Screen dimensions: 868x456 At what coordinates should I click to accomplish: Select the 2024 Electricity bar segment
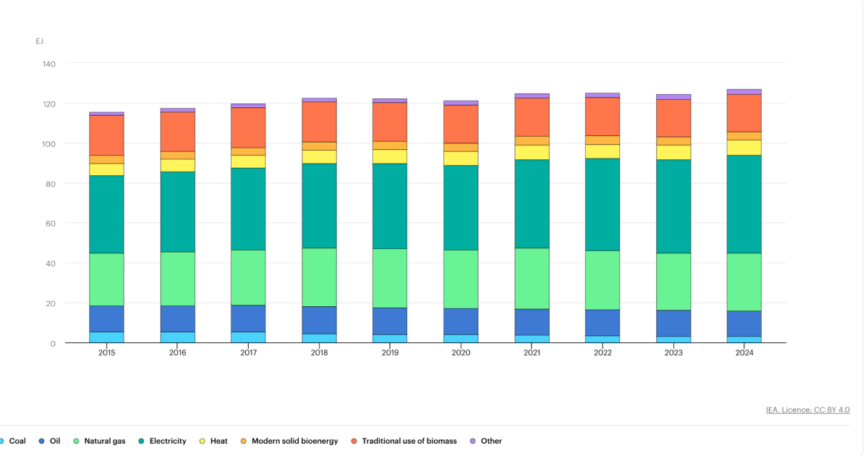[744, 204]
